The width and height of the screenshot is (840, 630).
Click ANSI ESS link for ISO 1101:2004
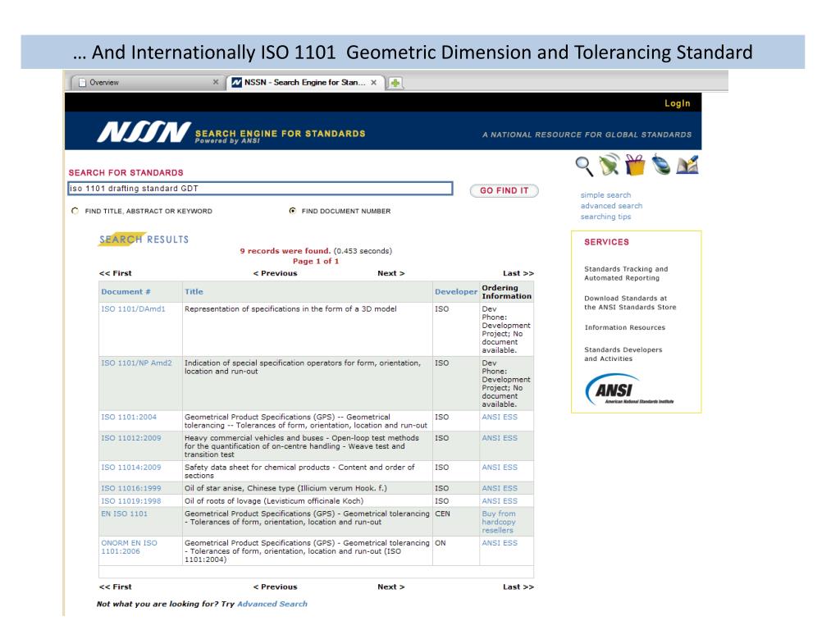click(500, 418)
